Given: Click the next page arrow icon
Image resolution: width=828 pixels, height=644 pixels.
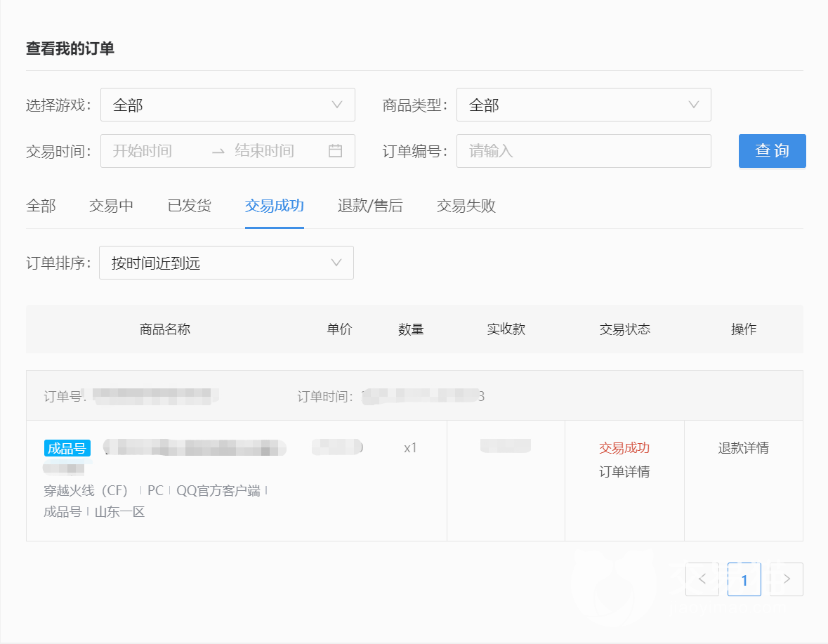Looking at the screenshot, I should point(787,579).
